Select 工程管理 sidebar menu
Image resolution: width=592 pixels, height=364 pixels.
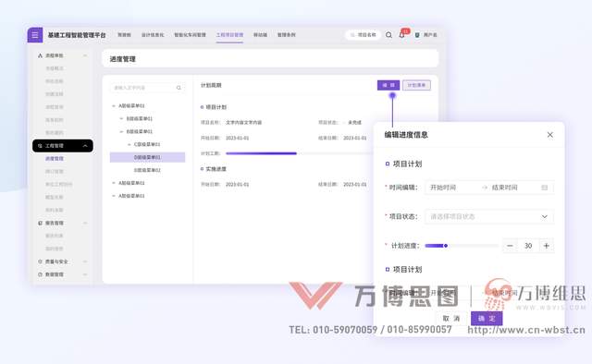pos(63,146)
